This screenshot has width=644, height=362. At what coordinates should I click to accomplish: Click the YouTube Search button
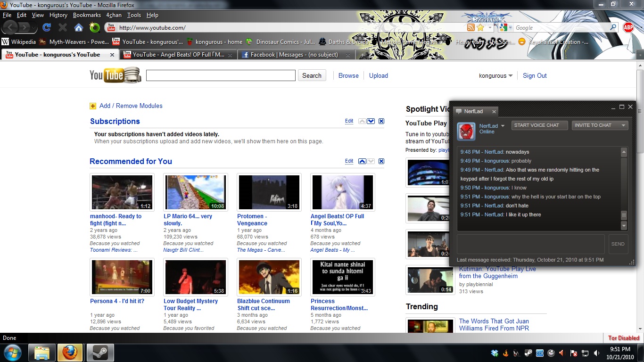click(312, 75)
